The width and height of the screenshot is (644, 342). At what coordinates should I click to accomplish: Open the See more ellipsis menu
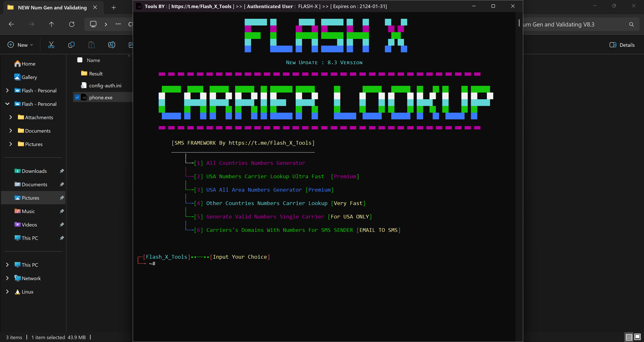click(118, 24)
